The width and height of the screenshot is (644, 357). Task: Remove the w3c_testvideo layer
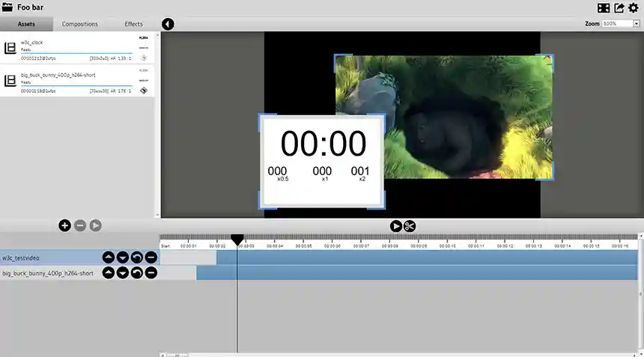pos(151,257)
